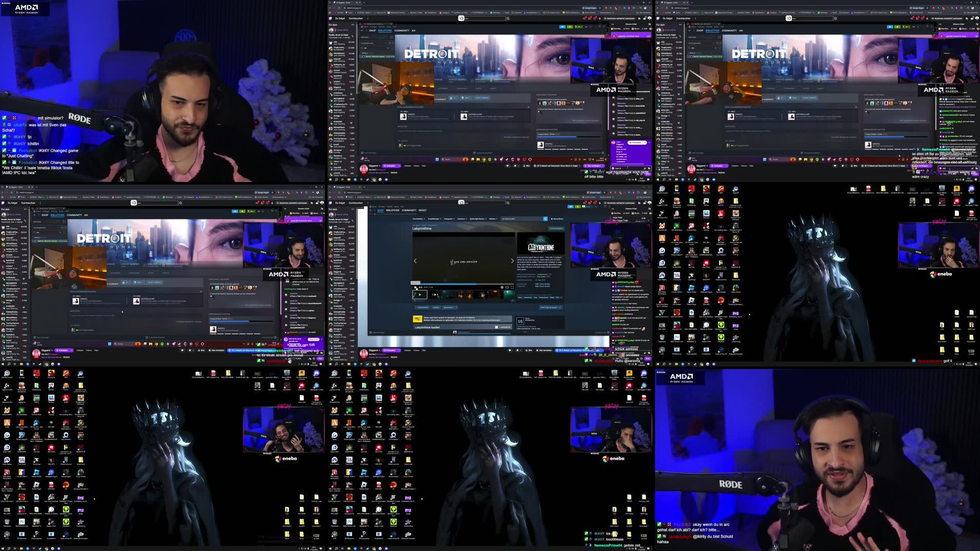Show next Labyrinthine media with right arrow
Viewport: 980px width, 551px height.
pyautogui.click(x=512, y=261)
